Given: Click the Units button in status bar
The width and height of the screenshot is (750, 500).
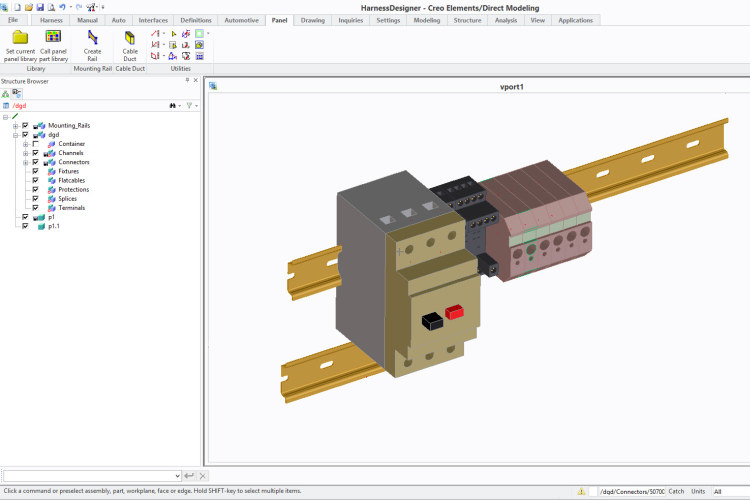Looking at the screenshot, I should pyautogui.click(x=697, y=491).
